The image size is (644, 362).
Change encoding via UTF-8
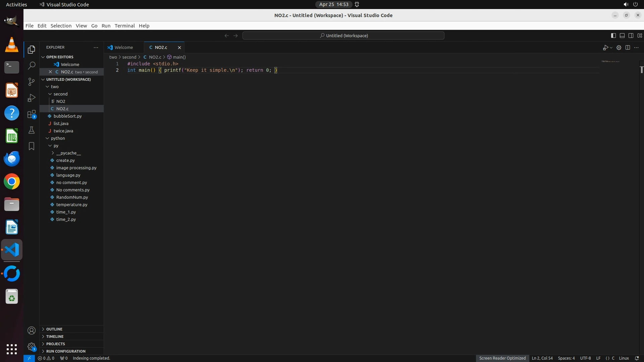pyautogui.click(x=585, y=358)
